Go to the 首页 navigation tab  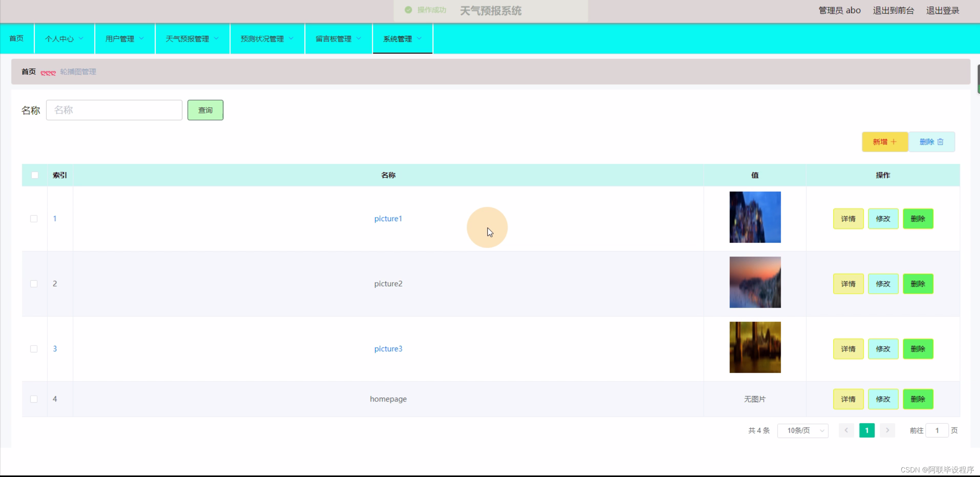click(16, 38)
